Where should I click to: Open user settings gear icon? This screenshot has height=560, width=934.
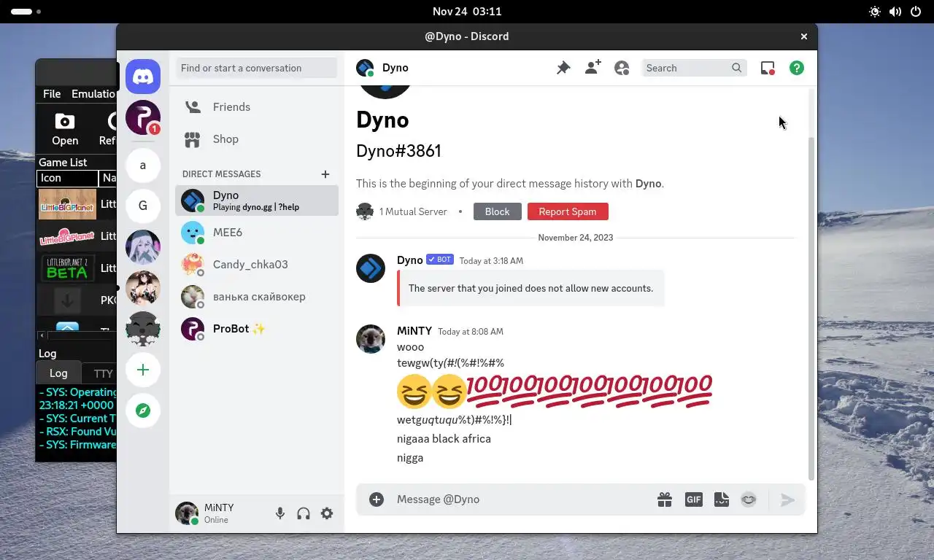pyautogui.click(x=327, y=513)
